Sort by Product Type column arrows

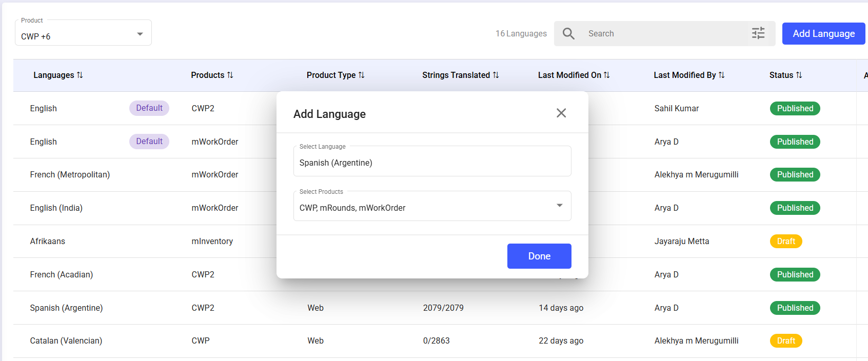click(x=362, y=75)
